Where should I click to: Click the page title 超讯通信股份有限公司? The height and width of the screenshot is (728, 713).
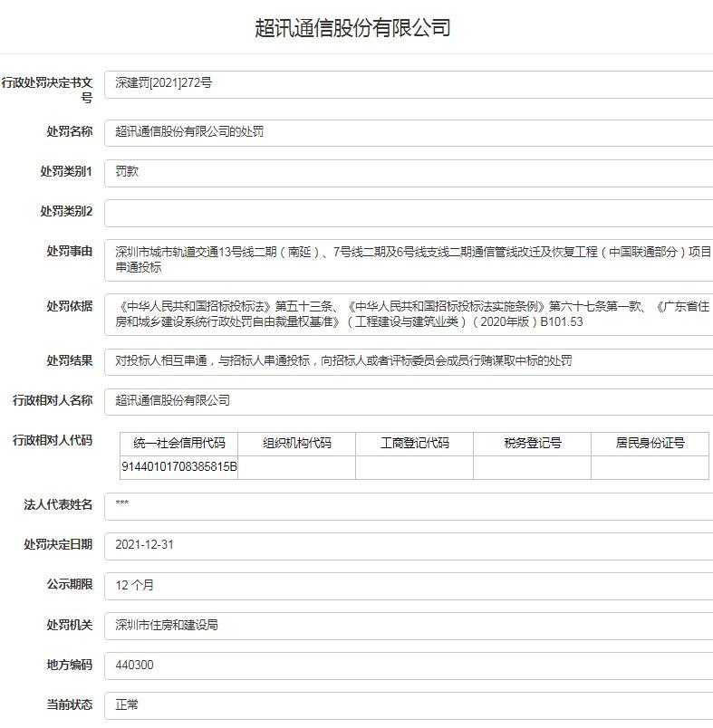(352, 28)
